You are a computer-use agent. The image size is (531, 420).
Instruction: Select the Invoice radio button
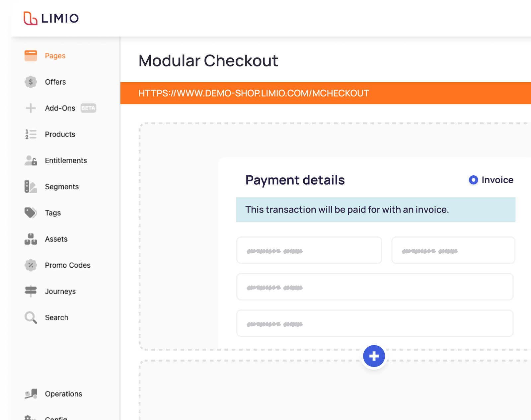point(473,180)
